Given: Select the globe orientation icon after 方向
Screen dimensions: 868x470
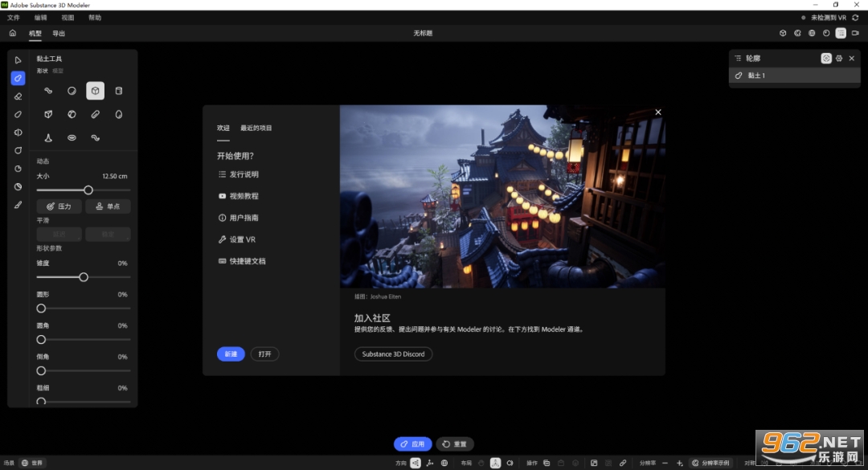Looking at the screenshot, I should tap(444, 463).
